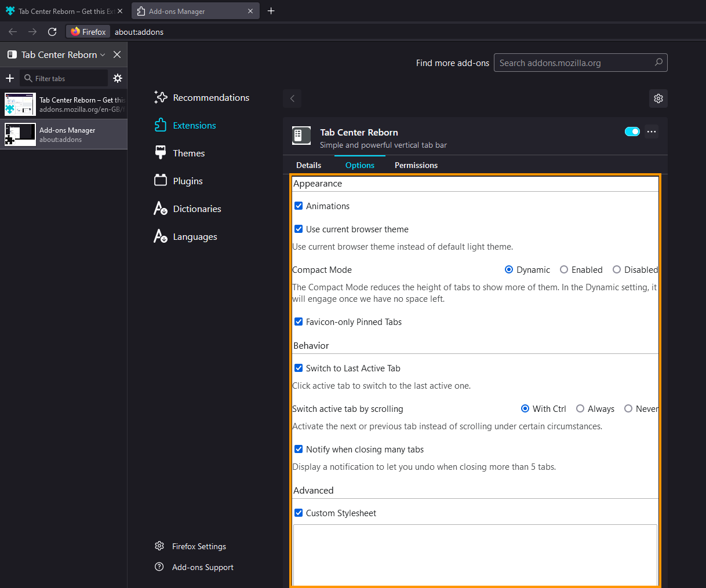Open sidebar settings gear next to filter

(x=118, y=78)
